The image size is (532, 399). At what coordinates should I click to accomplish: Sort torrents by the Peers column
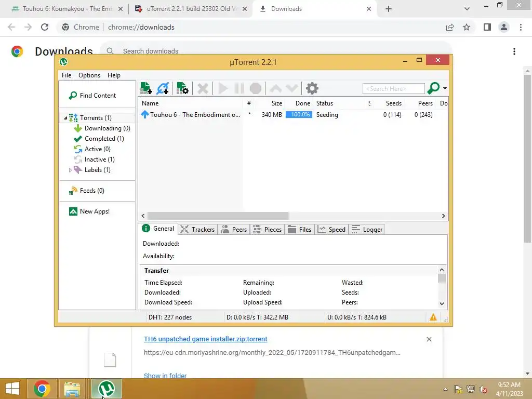coord(420,103)
